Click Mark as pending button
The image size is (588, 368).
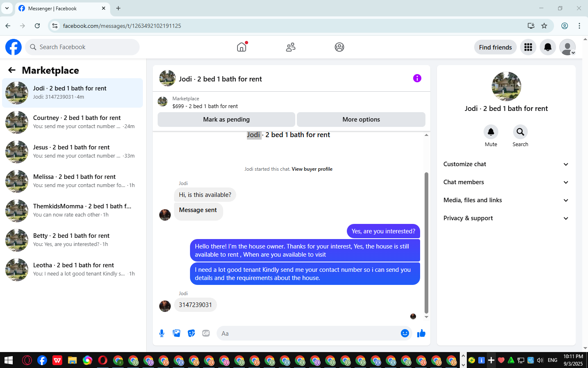click(x=226, y=120)
